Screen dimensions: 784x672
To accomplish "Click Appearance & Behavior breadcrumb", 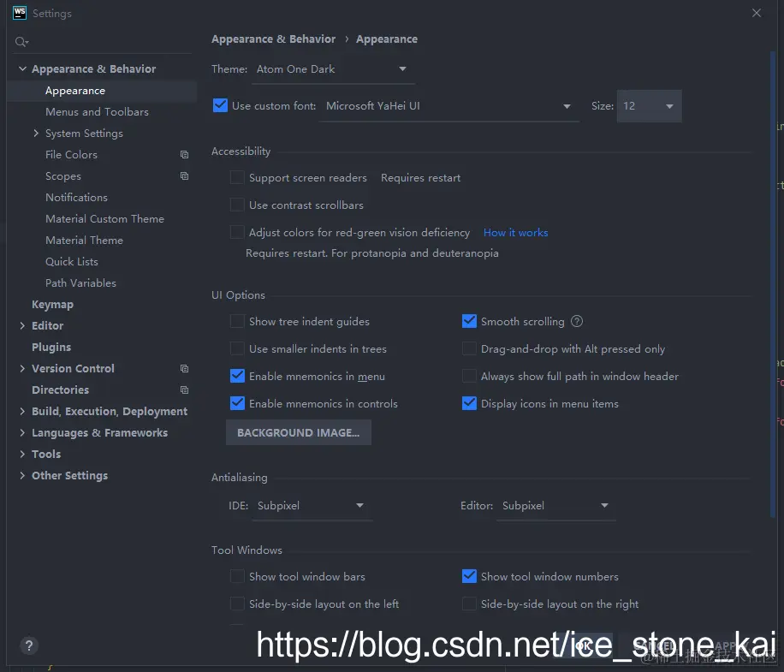I will click(273, 39).
